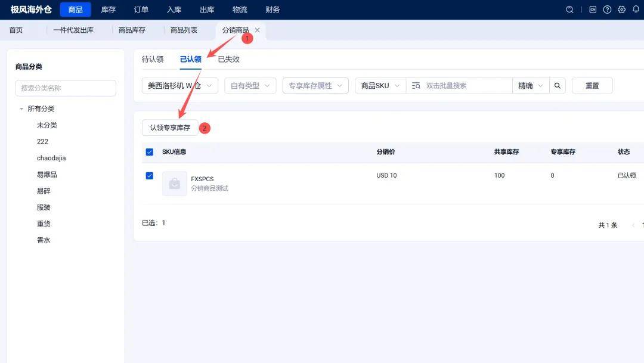644x363 pixels.
Task: Open the 物流 top menu
Action: pos(240,10)
